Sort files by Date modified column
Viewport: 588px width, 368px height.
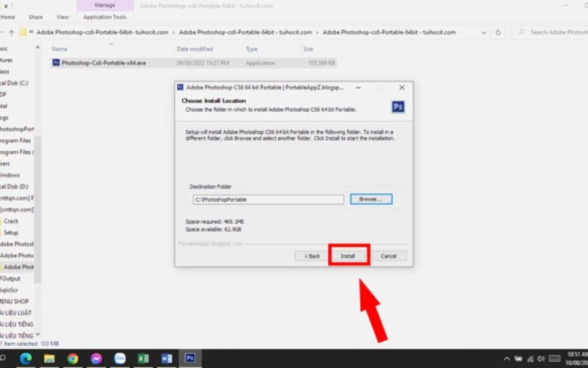click(195, 49)
